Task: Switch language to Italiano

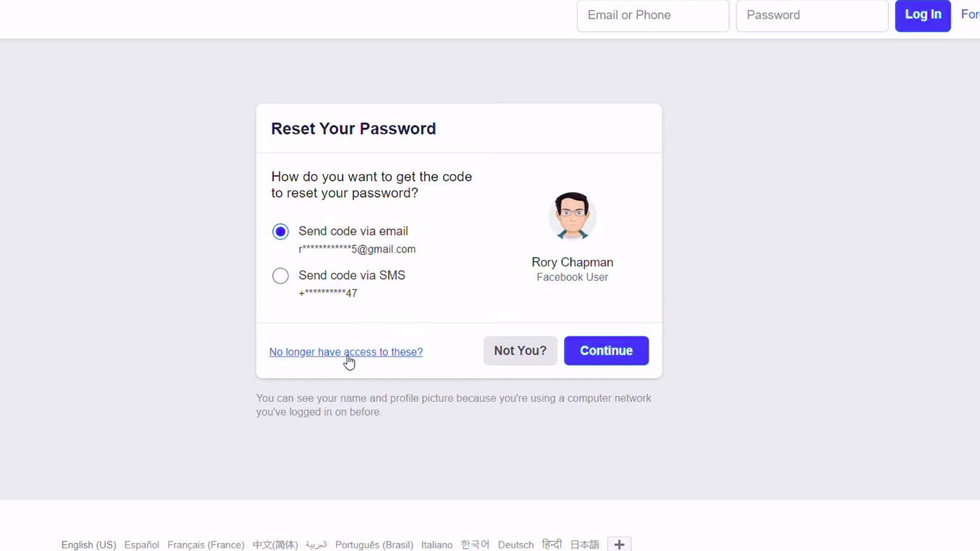Action: (x=436, y=544)
